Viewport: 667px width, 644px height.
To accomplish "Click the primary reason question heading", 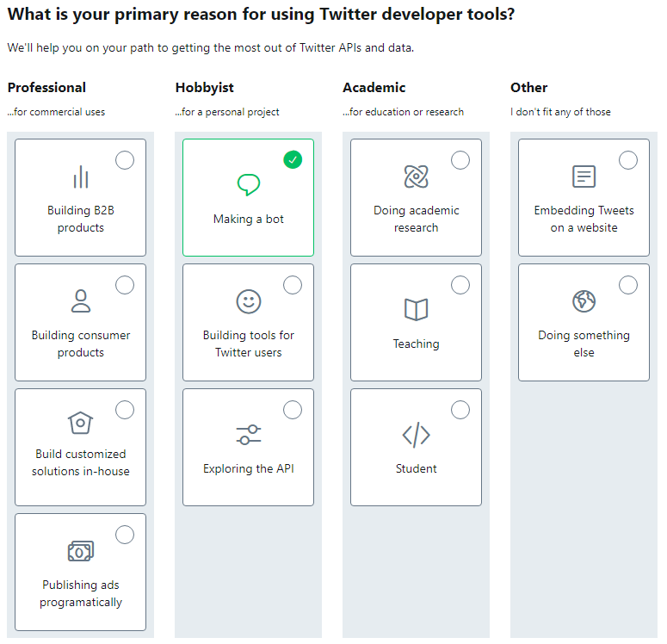I will pos(261,15).
